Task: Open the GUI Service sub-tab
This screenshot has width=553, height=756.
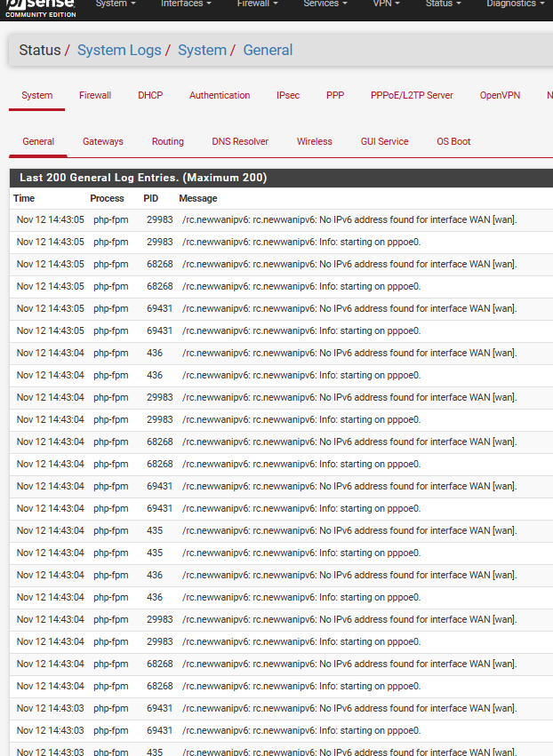Action: click(x=384, y=141)
